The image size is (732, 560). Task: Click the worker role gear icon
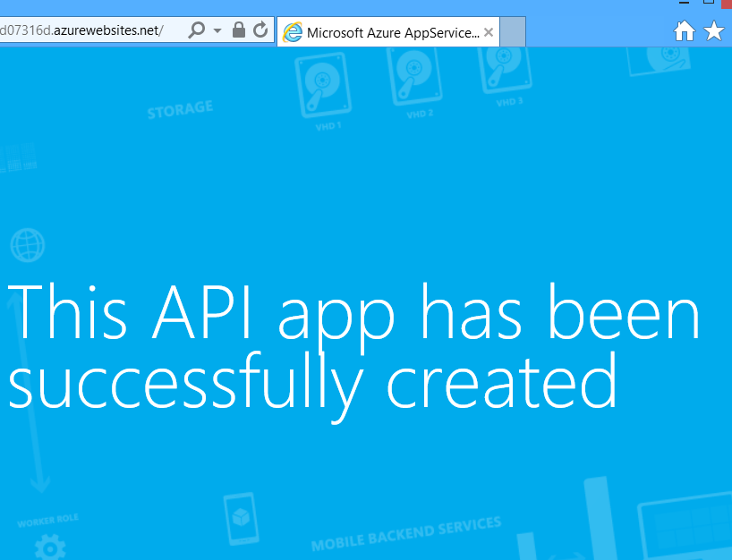pos(50,547)
